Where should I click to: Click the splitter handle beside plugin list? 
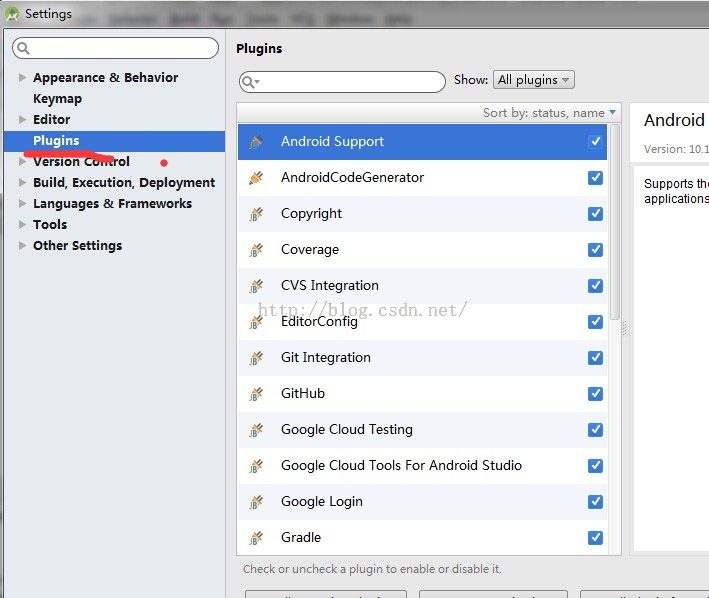click(x=624, y=329)
